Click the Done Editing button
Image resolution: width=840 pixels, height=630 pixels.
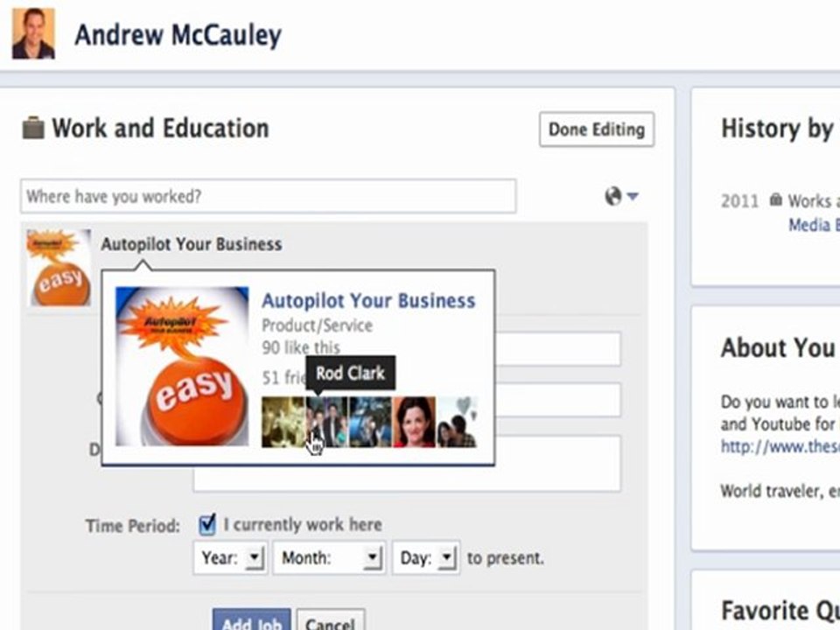coord(596,129)
